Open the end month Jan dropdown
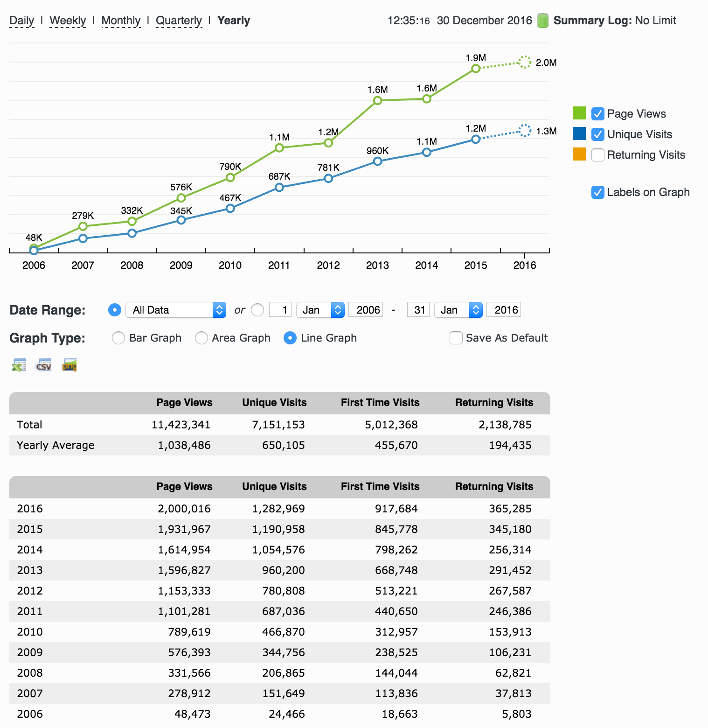The height and width of the screenshot is (728, 708). (458, 310)
